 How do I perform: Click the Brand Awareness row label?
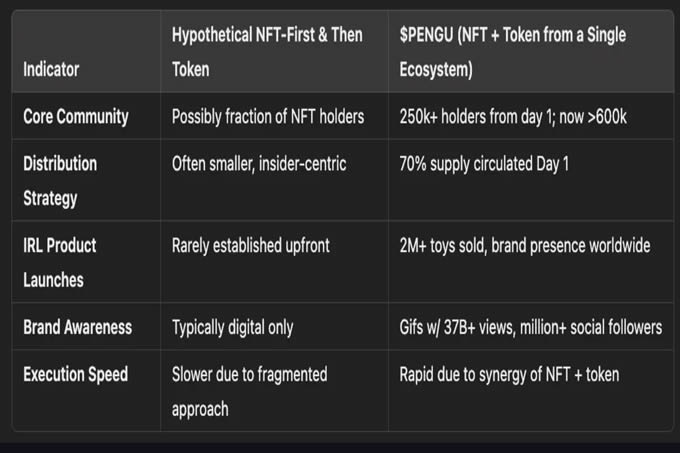[77, 327]
